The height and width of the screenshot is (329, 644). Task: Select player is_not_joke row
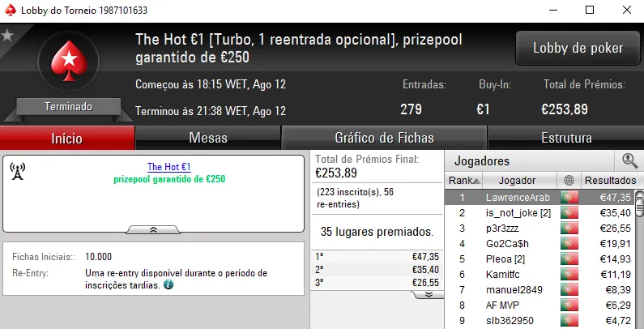point(518,212)
